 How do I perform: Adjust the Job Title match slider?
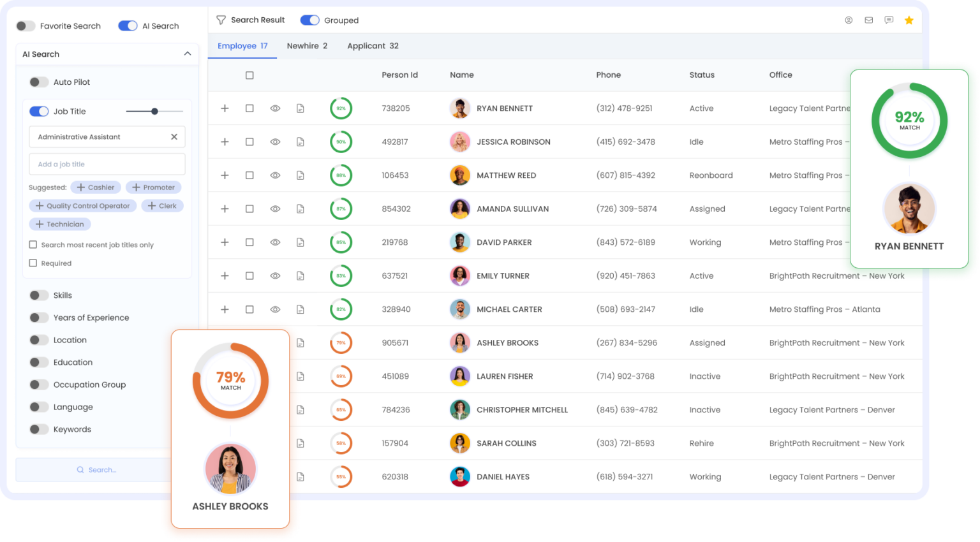coord(154,111)
